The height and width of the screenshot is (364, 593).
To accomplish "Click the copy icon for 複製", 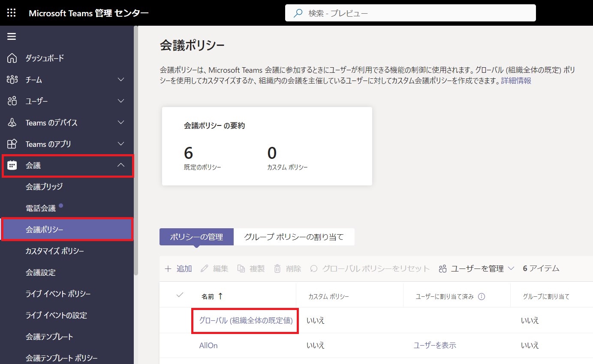I will (241, 269).
